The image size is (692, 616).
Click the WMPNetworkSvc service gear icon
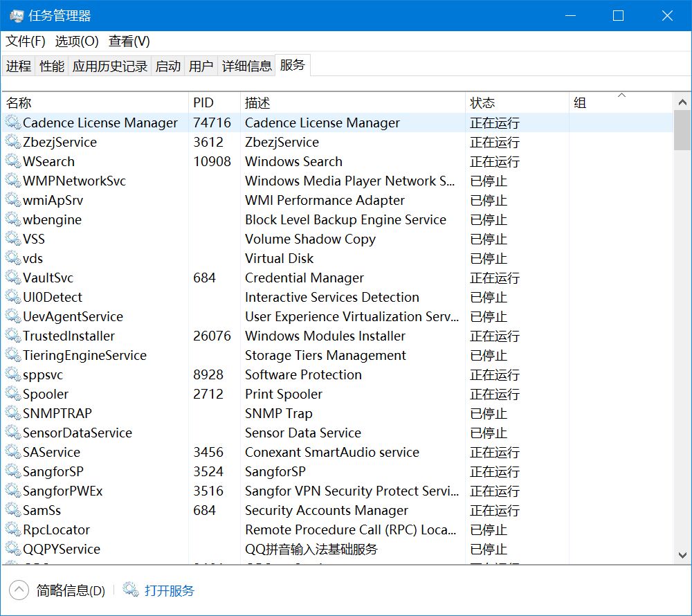pos(12,181)
